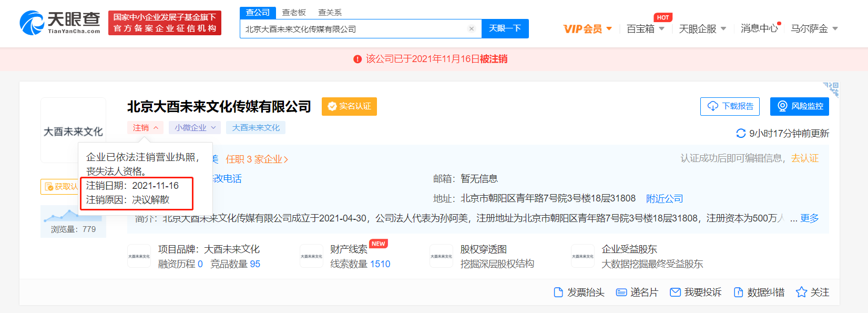Click the 9小时17分钟前更新 text
This screenshot has width=868, height=313.
[x=789, y=134]
